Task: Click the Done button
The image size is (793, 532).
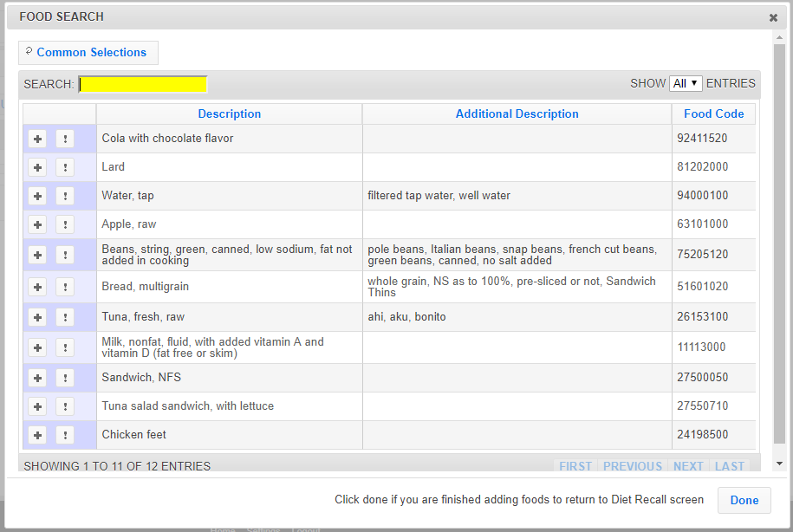Action: pyautogui.click(x=744, y=500)
